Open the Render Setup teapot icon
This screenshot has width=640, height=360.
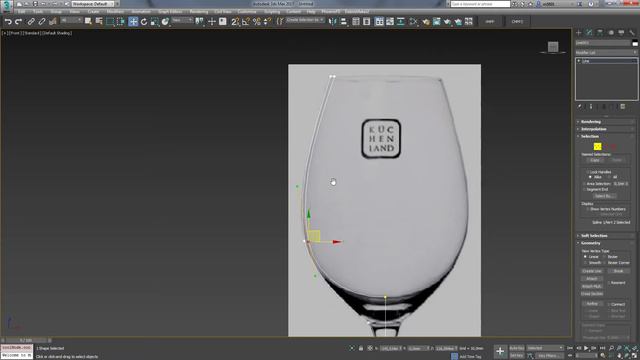click(x=426, y=22)
